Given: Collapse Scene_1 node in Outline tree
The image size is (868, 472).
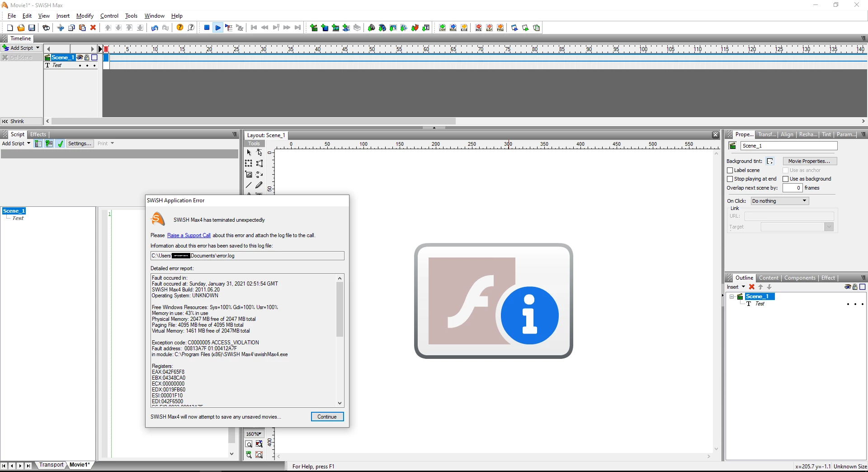Looking at the screenshot, I should point(732,297).
